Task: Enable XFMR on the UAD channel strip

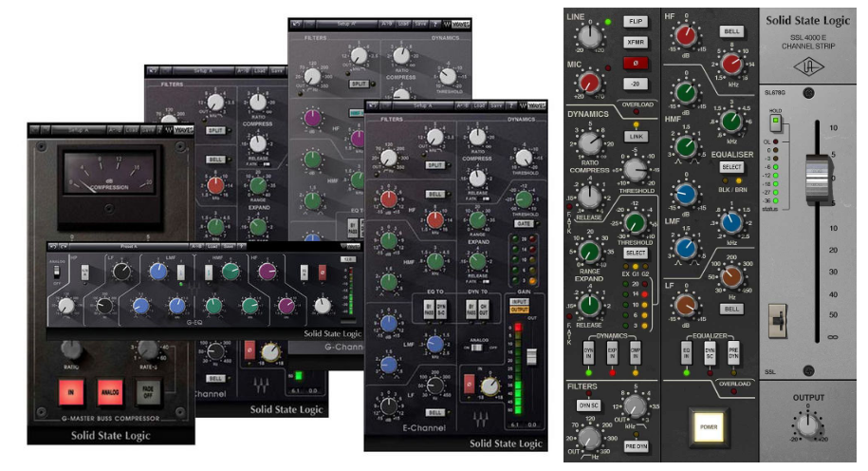Action: click(636, 42)
